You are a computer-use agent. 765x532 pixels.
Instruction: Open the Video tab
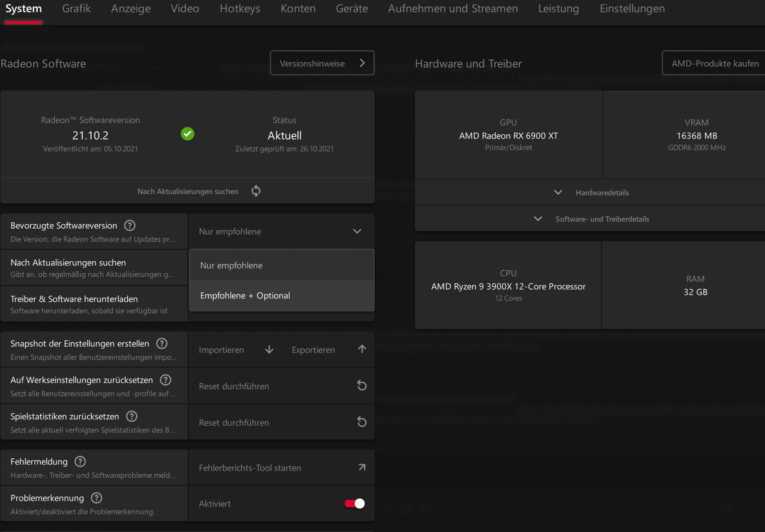pos(185,9)
